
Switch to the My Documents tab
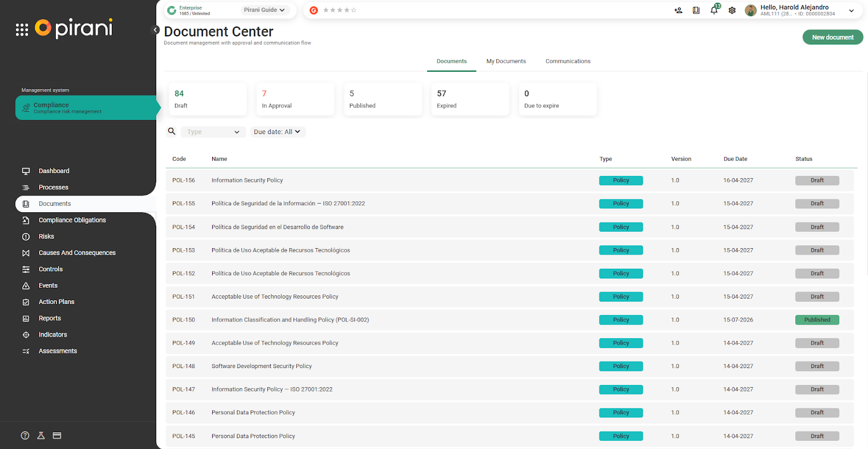pyautogui.click(x=506, y=61)
